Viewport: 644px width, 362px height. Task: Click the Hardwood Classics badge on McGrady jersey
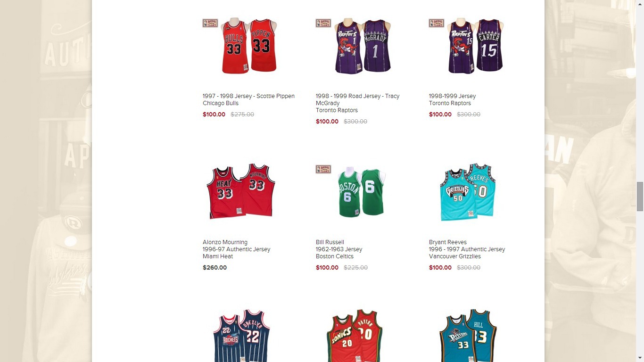[x=323, y=23]
